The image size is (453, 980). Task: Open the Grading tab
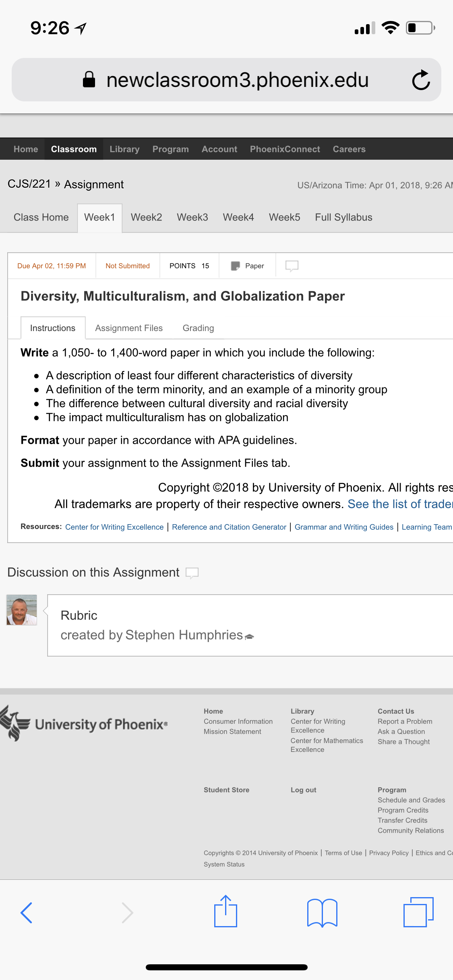point(198,328)
